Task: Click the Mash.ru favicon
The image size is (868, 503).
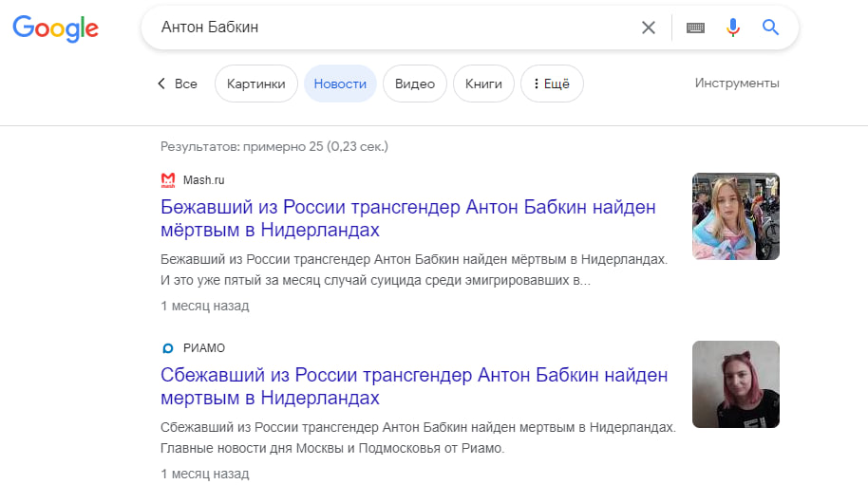Action: click(x=168, y=180)
